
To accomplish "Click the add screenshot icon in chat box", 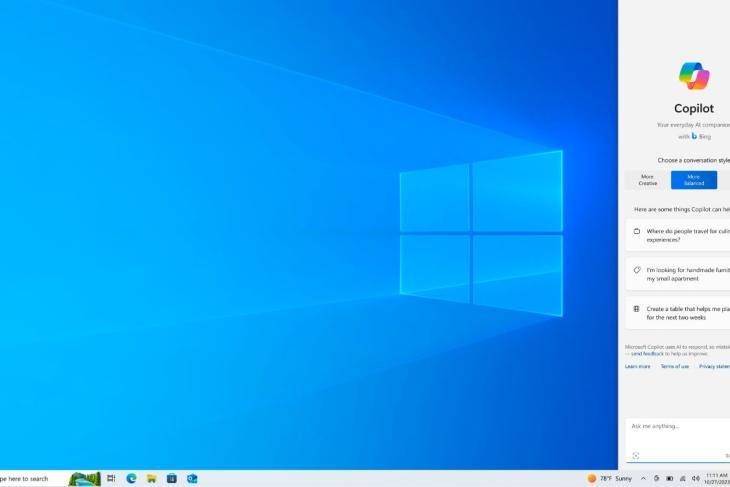I will pos(636,455).
